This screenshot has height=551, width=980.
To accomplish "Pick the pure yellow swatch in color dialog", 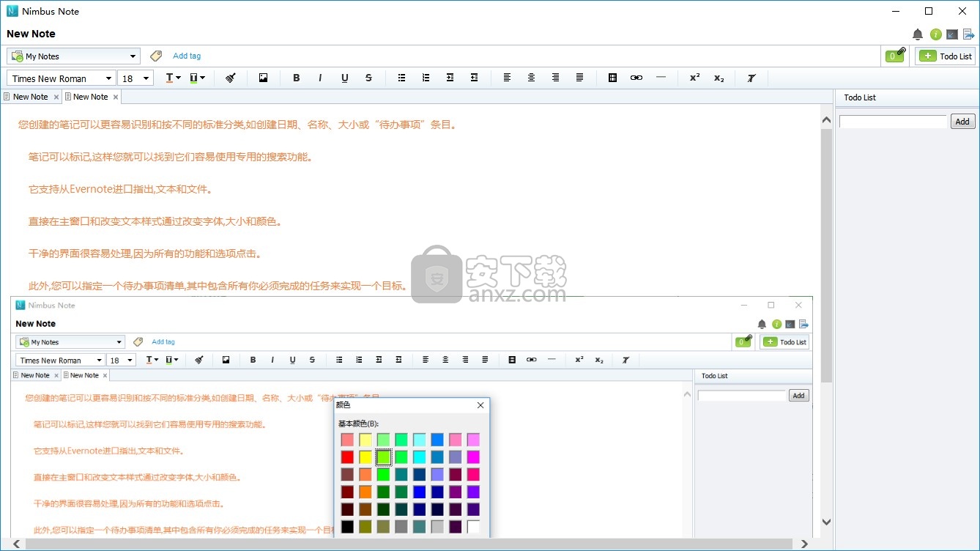I will point(365,457).
